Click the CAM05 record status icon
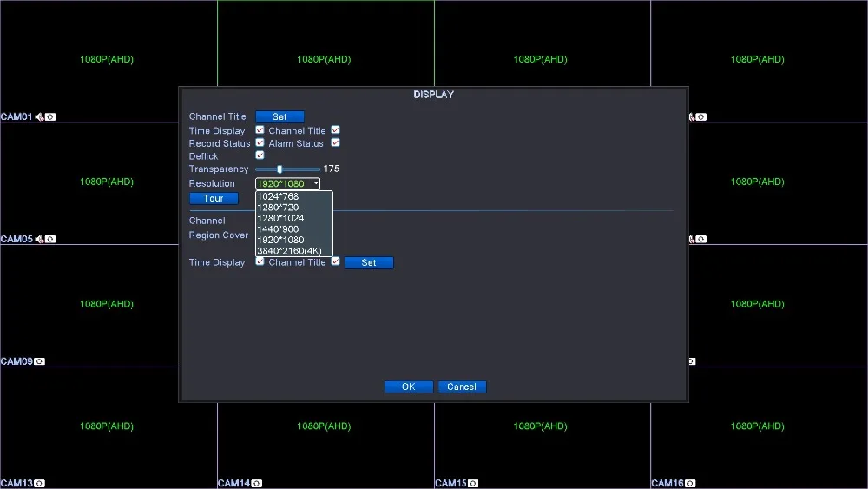 tap(50, 239)
